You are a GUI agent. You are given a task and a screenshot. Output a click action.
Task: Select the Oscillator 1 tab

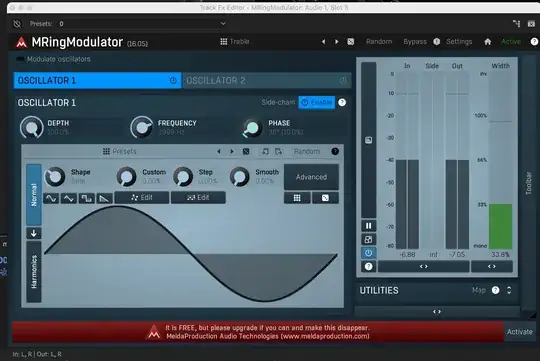point(97,80)
